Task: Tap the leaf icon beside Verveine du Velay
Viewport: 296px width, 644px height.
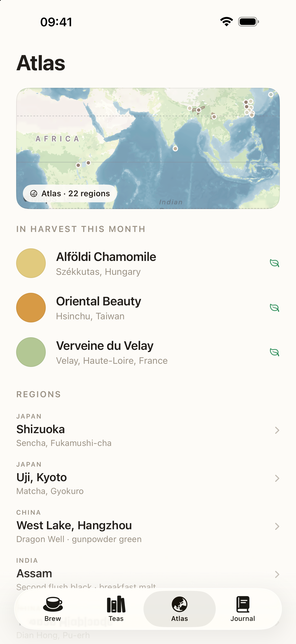Action: [274, 352]
